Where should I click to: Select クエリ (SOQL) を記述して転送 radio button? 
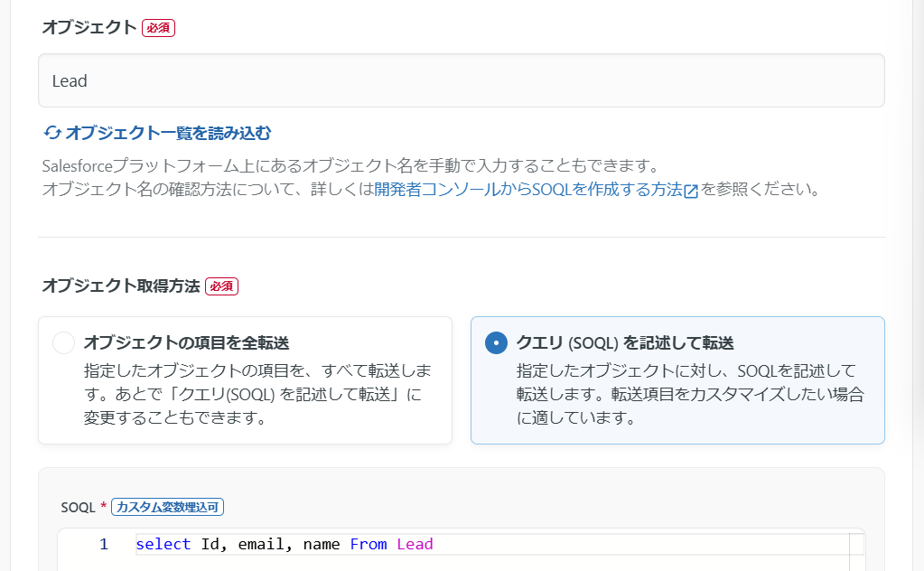point(496,342)
